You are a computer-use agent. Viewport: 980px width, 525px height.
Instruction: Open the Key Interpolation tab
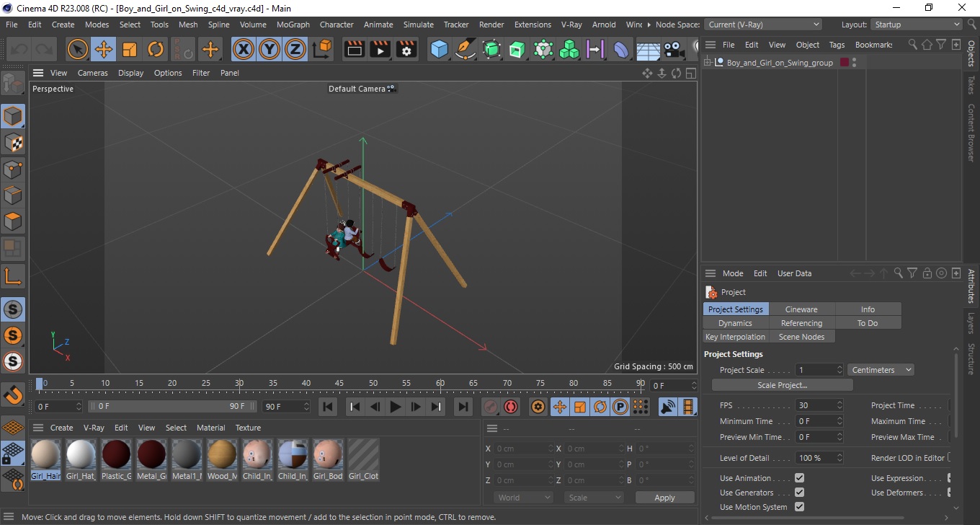pyautogui.click(x=736, y=337)
